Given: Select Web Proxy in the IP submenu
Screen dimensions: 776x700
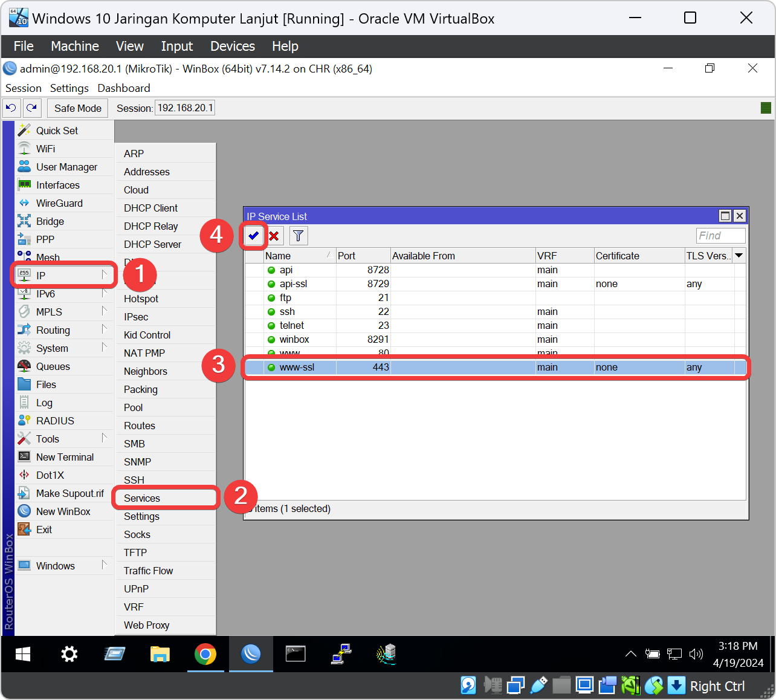Looking at the screenshot, I should (x=166, y=625).
